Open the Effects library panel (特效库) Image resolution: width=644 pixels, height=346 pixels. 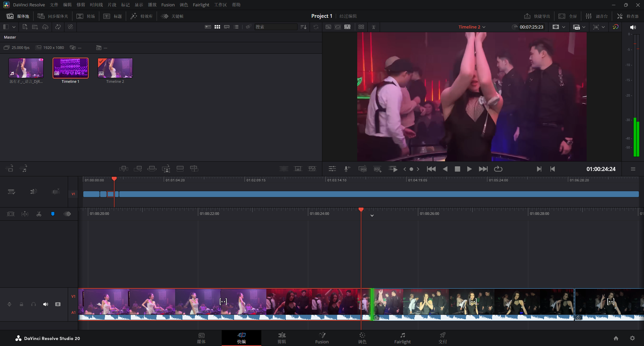click(x=142, y=16)
